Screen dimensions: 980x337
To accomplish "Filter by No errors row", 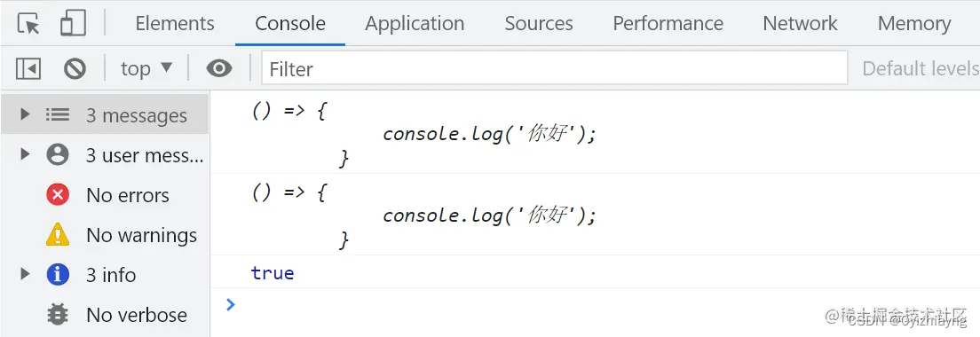I will [x=105, y=195].
